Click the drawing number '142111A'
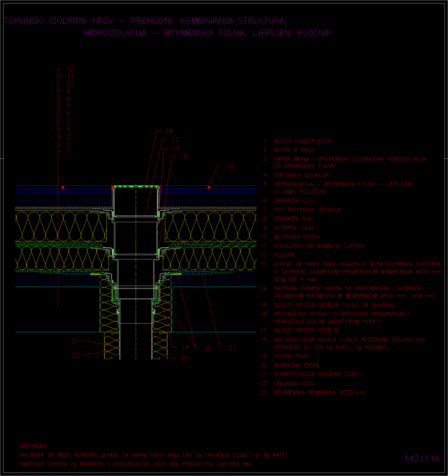The image size is (448, 476). pos(422,459)
